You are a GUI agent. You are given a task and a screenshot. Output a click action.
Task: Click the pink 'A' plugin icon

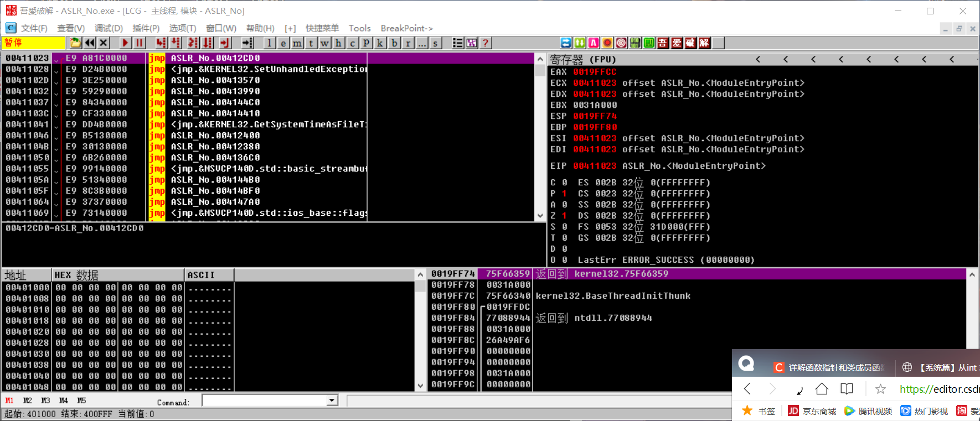point(594,43)
